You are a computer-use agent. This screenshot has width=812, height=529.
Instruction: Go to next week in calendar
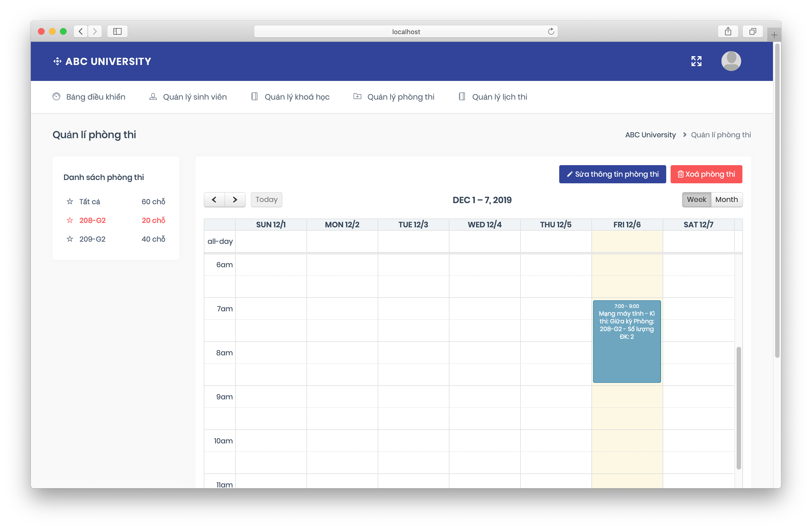[x=235, y=200]
